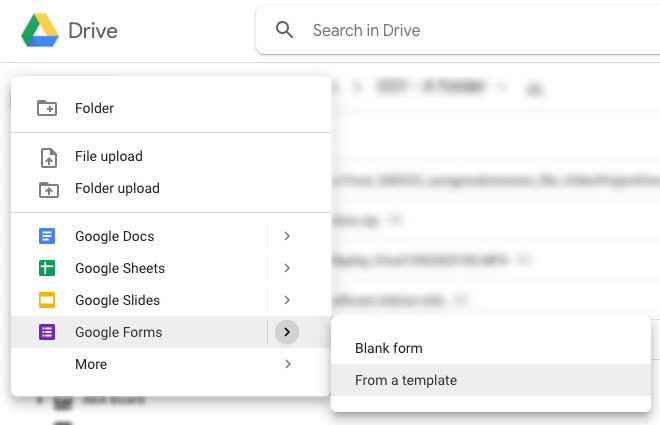This screenshot has width=660, height=425.
Task: Choose File upload
Action: tap(171, 156)
